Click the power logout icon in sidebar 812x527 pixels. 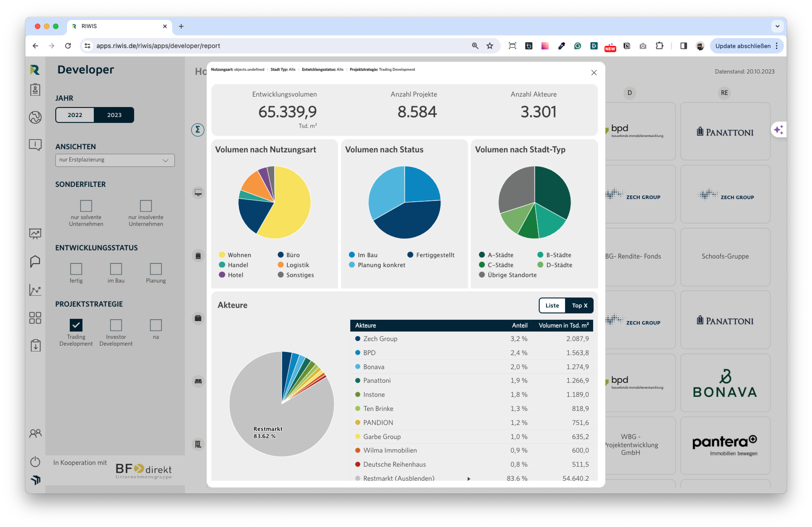(35, 462)
